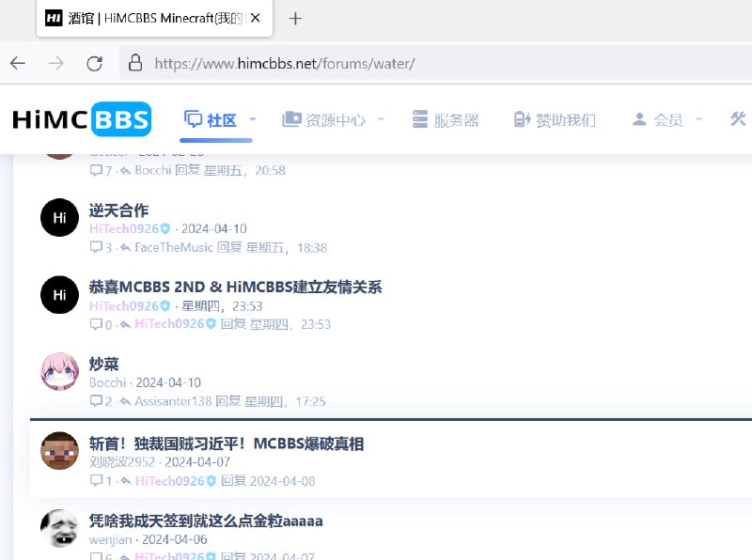Open the 恭喜MCBBS 2ND friendship thread

pyautogui.click(x=235, y=287)
